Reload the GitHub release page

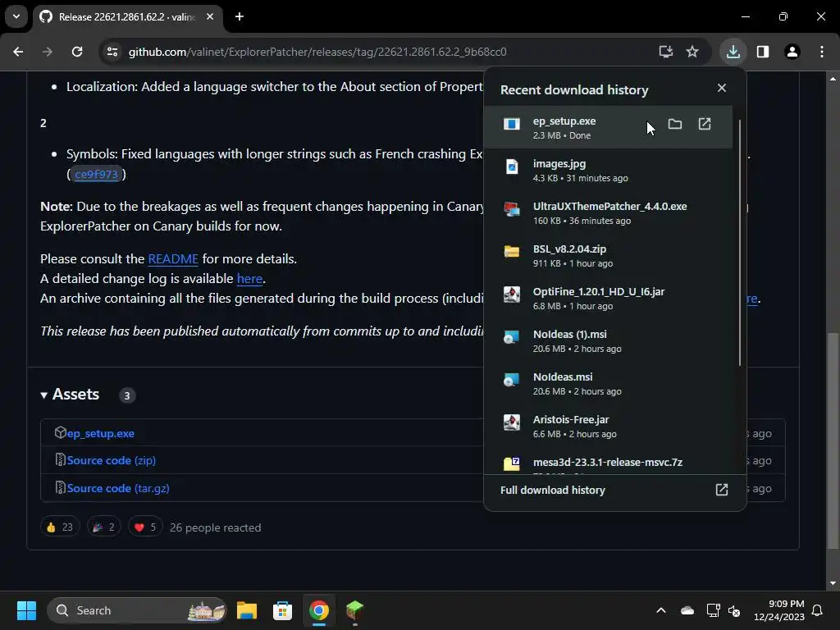point(77,52)
